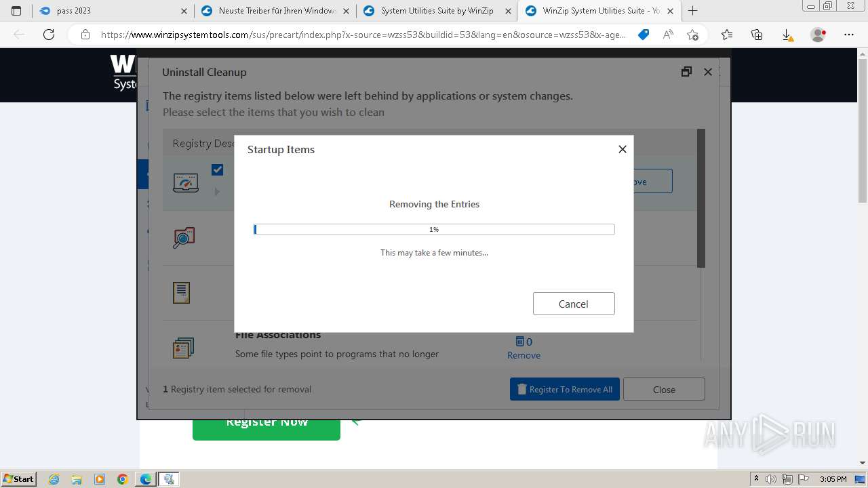Open the tab actions menu
Viewport: 868px width, 488px height.
[x=16, y=11]
